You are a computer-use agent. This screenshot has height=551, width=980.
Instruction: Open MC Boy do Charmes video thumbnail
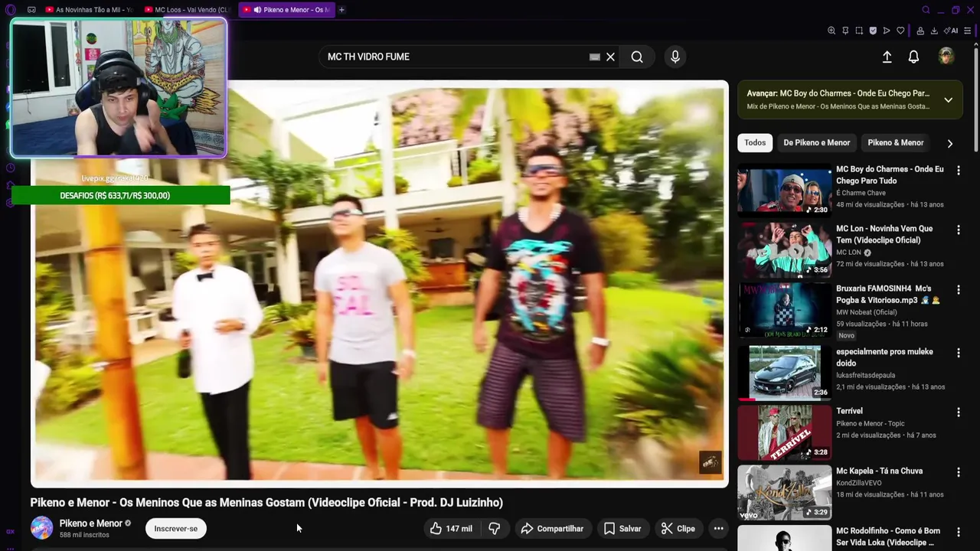(x=784, y=189)
